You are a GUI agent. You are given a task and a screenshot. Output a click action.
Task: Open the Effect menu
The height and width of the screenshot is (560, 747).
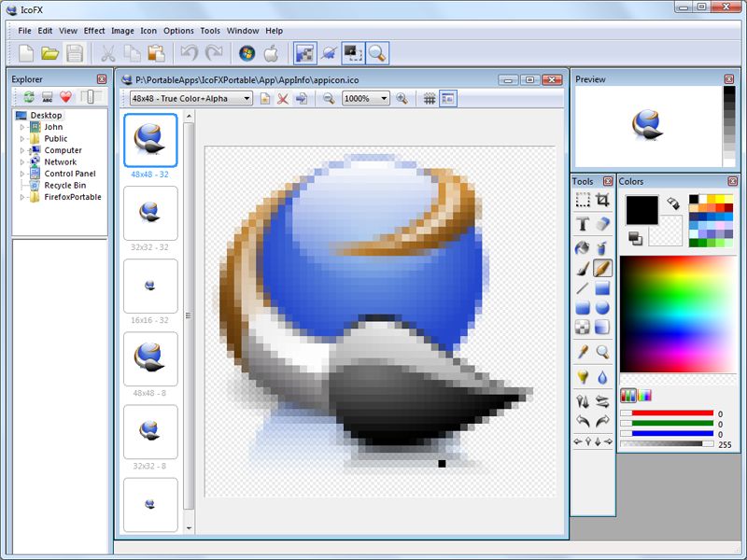coord(93,30)
